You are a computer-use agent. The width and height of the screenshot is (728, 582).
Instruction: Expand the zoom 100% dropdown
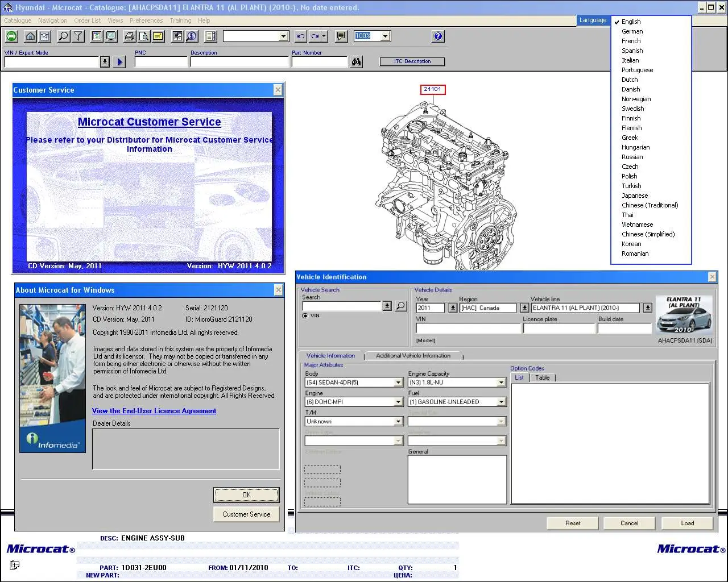pyautogui.click(x=385, y=36)
